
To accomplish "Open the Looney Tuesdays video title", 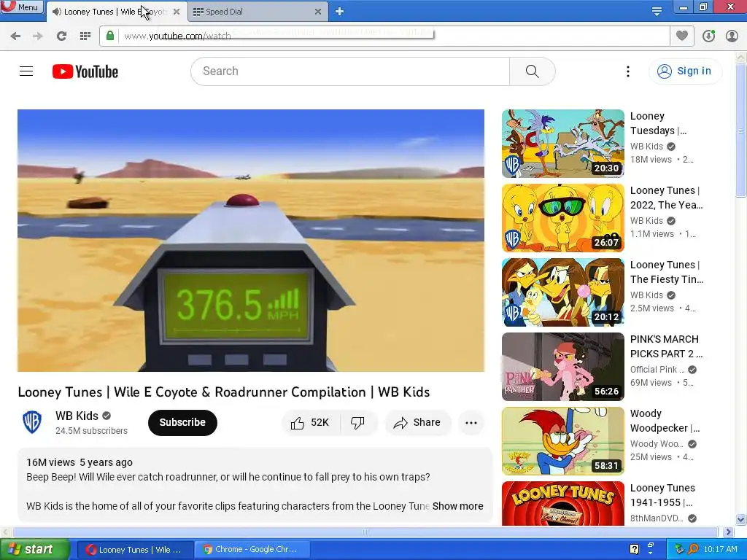I will click(659, 123).
